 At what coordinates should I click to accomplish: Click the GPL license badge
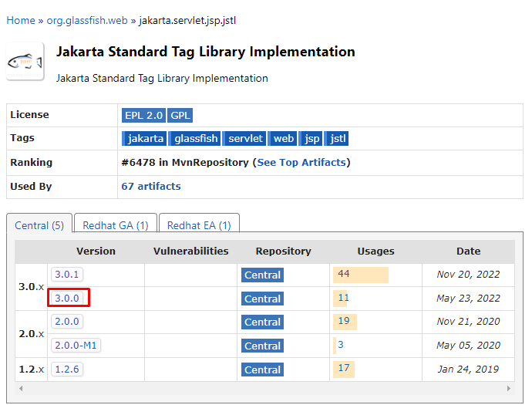180,116
